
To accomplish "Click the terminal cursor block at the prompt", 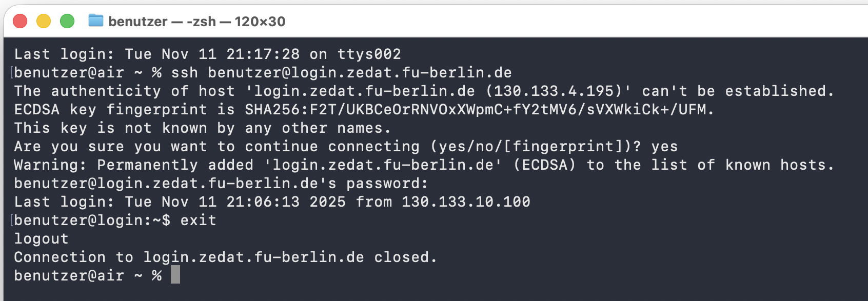I will pos(175,275).
